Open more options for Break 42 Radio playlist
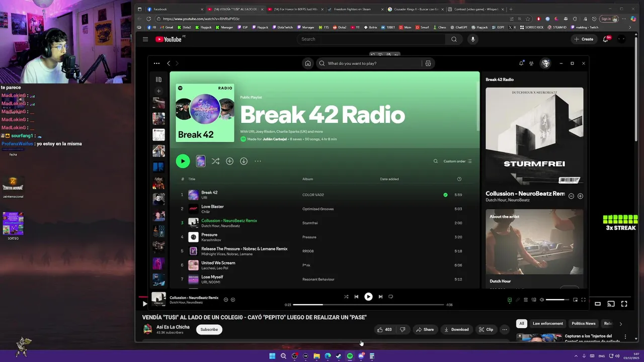The image size is (644, 362). pyautogui.click(x=258, y=161)
